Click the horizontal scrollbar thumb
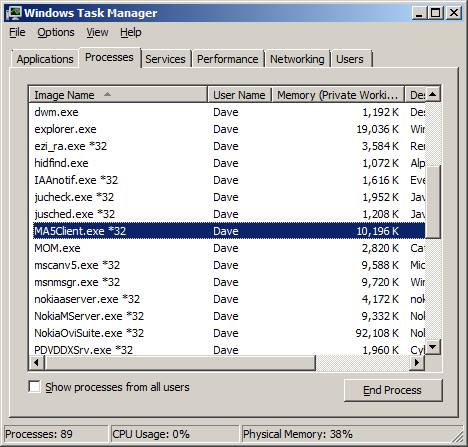The width and height of the screenshot is (468, 447). 180,362
